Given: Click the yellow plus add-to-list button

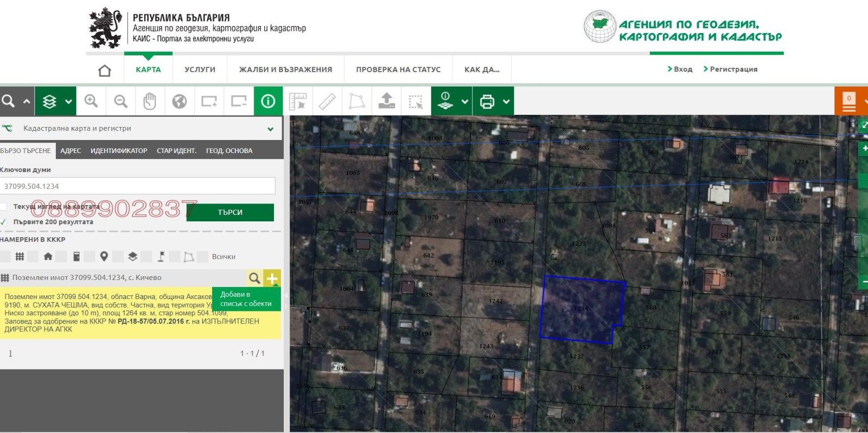Looking at the screenshot, I should coord(272,278).
